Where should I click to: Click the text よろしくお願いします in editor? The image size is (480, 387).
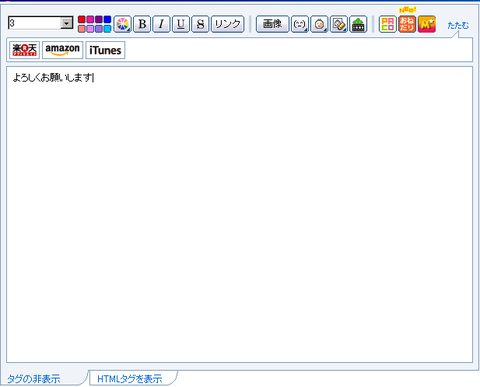point(52,78)
